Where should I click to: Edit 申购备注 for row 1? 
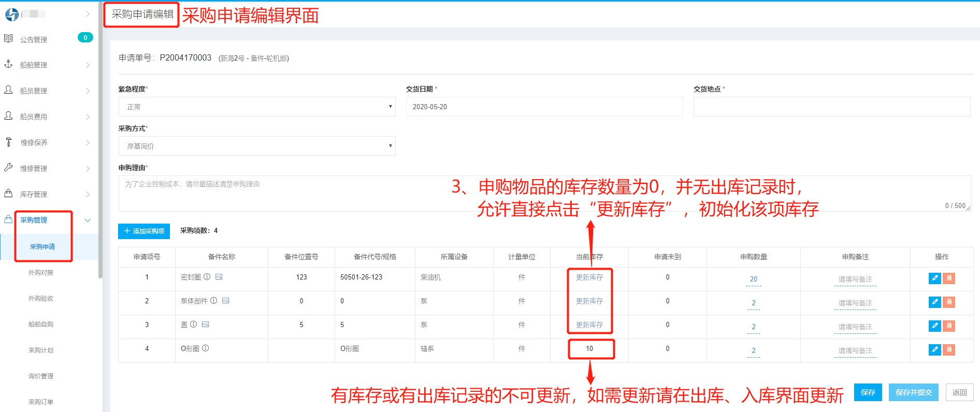pos(855,279)
